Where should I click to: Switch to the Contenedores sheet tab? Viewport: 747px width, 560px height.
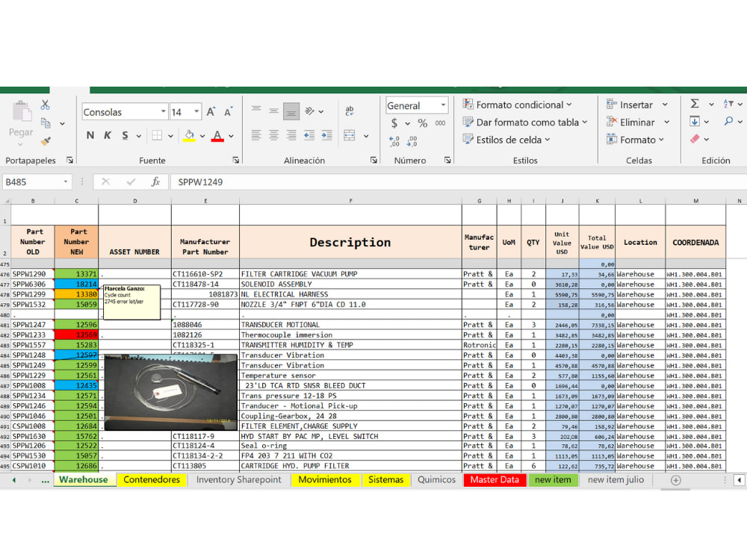pos(152,480)
